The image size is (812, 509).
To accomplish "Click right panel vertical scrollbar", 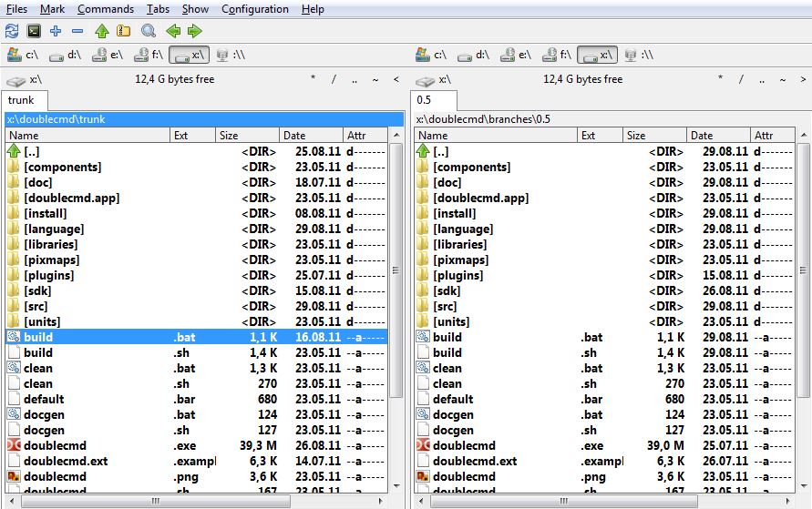I will [x=804, y=270].
